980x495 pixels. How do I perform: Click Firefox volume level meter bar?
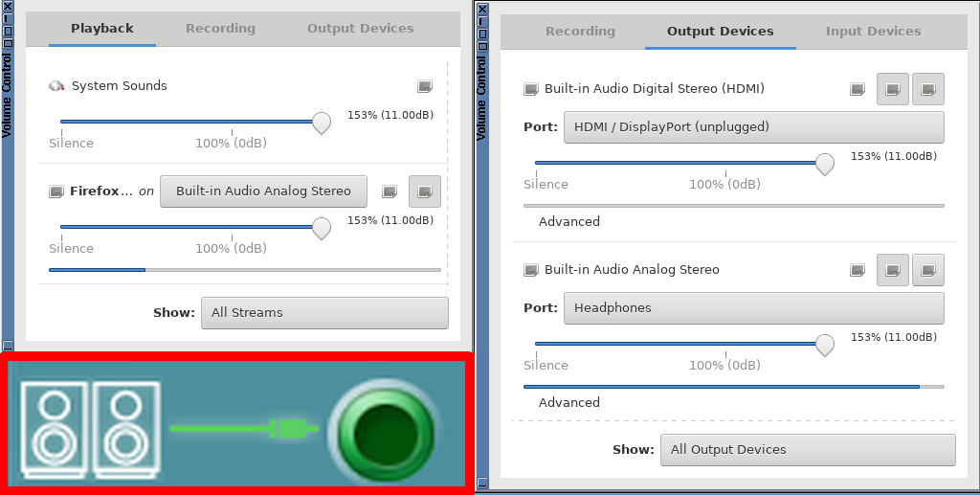[245, 270]
